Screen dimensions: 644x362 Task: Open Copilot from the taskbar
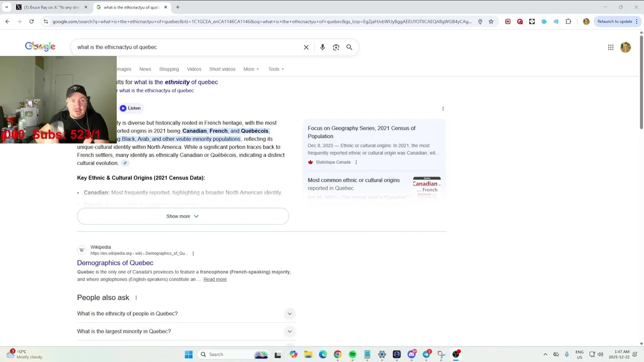293,354
